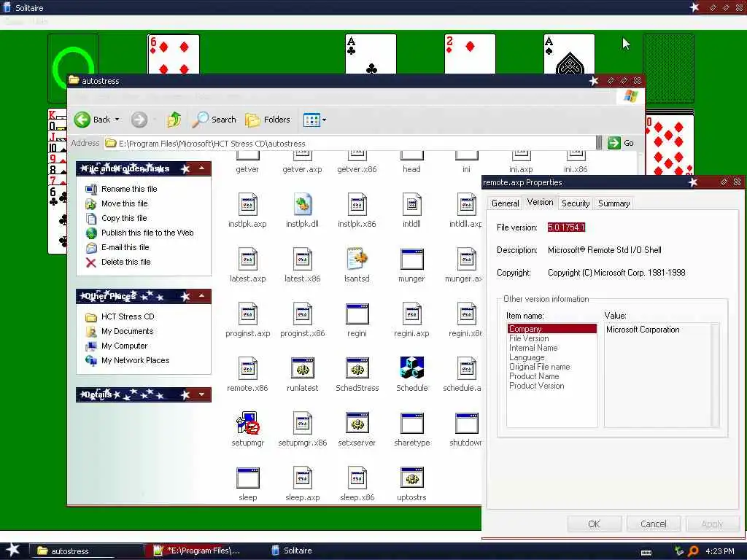
Task: Switch to the Summary tab
Action: coord(614,203)
